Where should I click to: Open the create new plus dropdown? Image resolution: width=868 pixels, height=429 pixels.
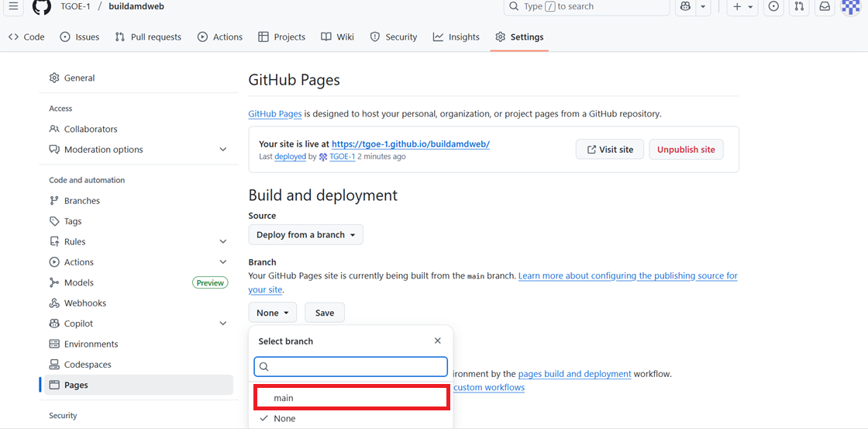coord(742,7)
